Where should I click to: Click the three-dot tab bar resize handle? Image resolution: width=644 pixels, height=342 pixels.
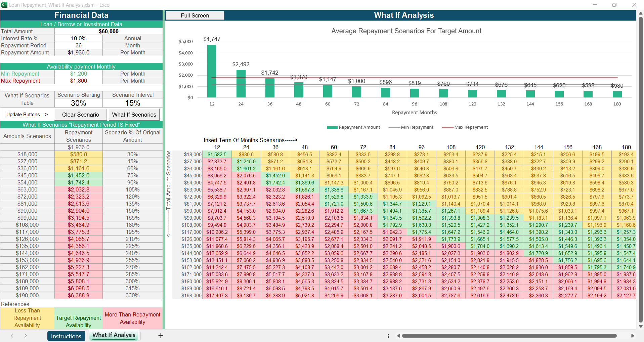tap(388, 336)
